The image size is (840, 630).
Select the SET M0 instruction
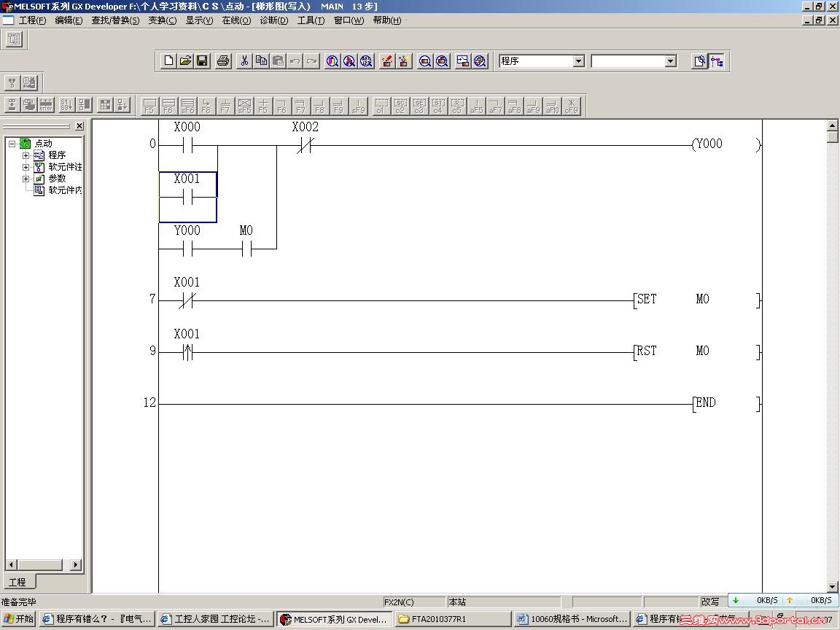(696, 300)
